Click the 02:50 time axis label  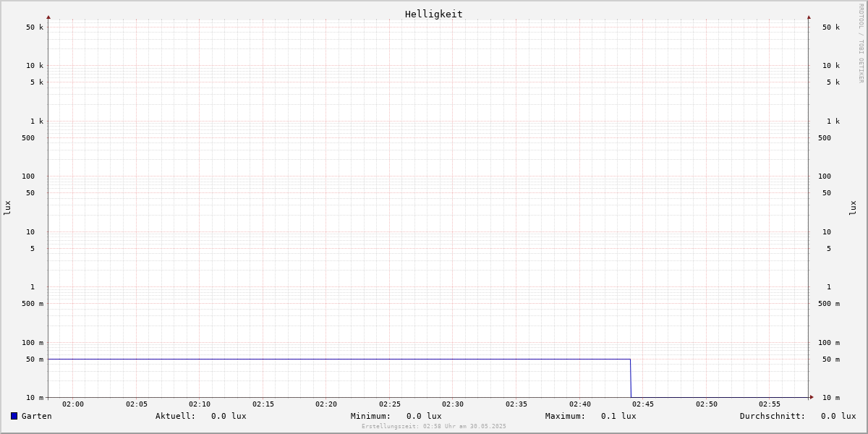click(x=707, y=404)
